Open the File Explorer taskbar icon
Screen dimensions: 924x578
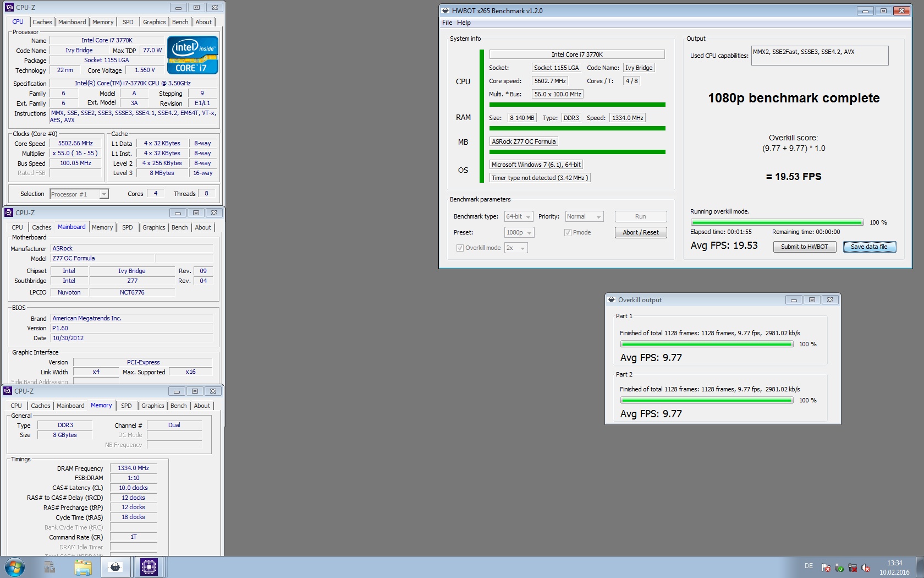pos(83,567)
